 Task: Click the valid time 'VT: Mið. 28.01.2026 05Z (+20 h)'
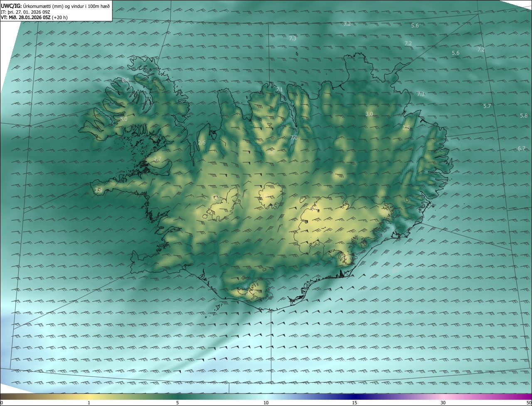tap(34, 17)
